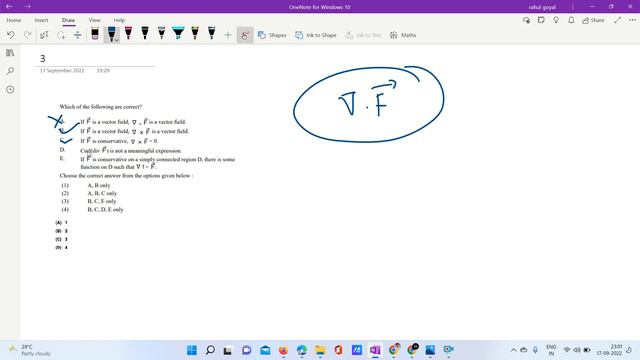Launch Firefox from the taskbar

(283, 350)
